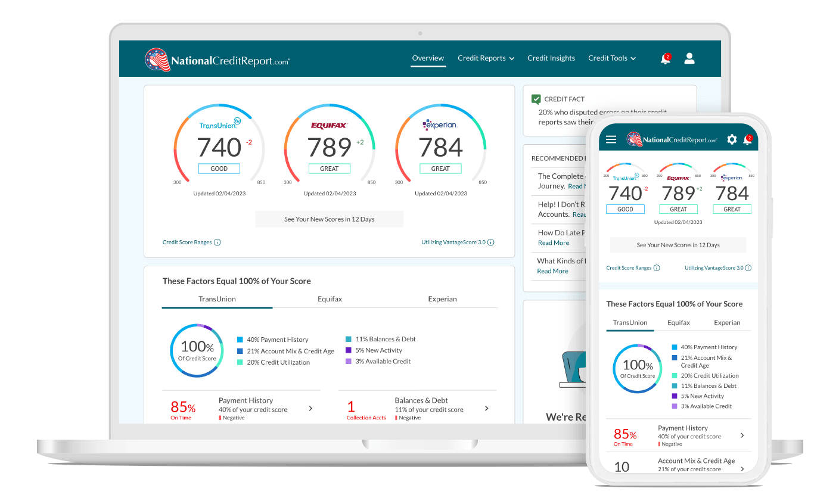
Task: Expand the Credit Tools dropdown
Action: click(x=612, y=58)
